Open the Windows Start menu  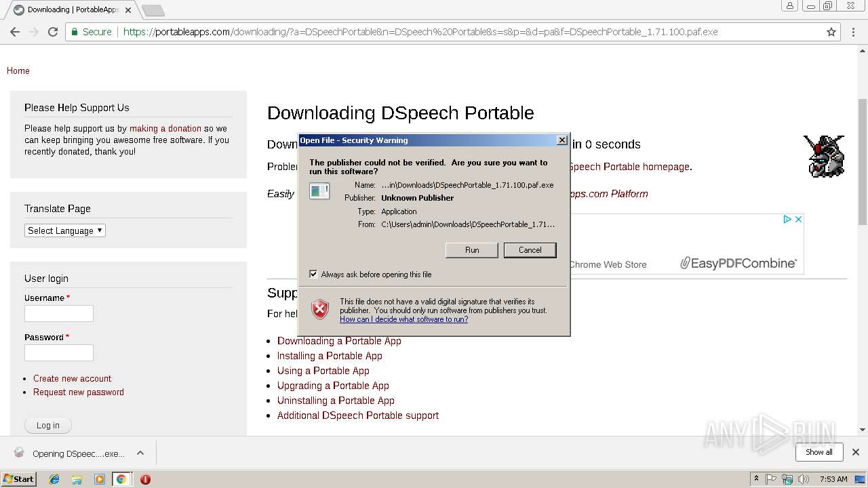[x=19, y=479]
